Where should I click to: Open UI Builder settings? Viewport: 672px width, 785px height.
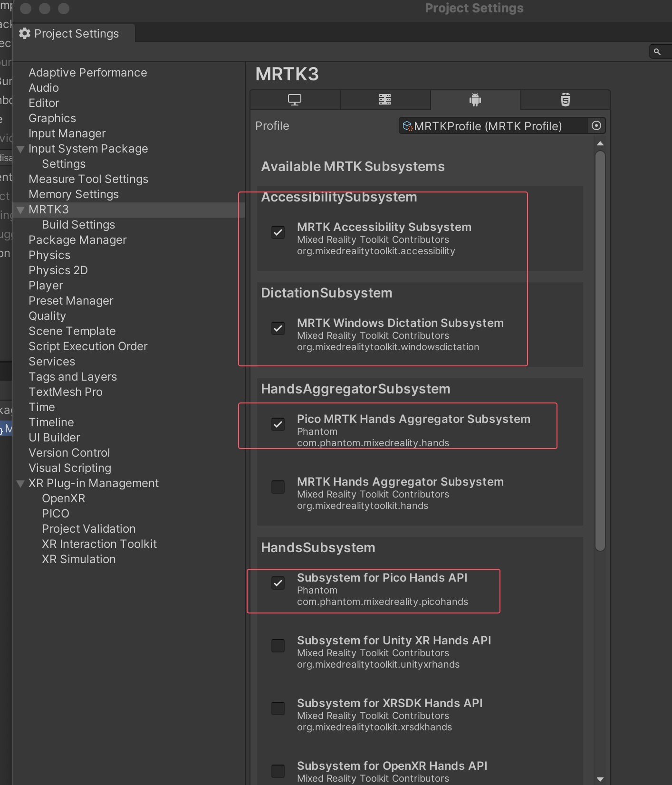(x=54, y=438)
